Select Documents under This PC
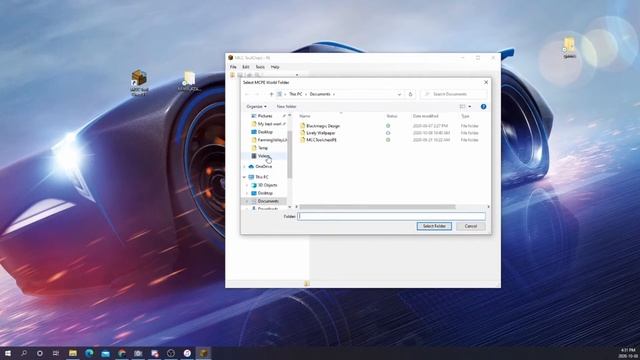 [268, 201]
